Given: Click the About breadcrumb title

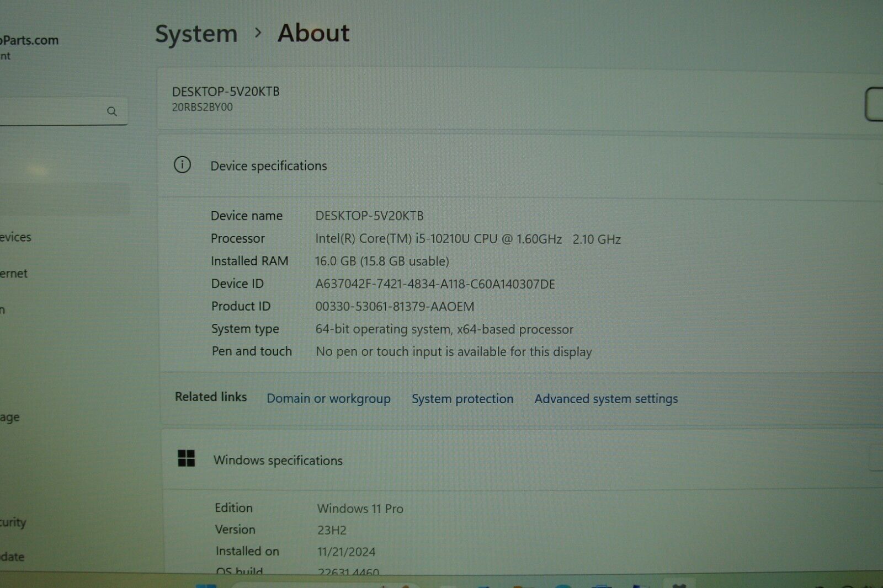Looking at the screenshot, I should (313, 33).
